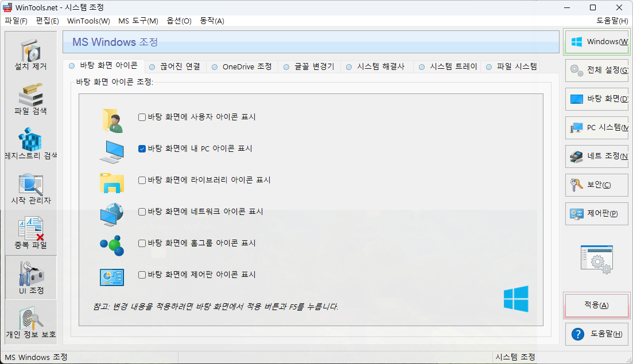This screenshot has width=633, height=364.
Task: Open 전체 설정(G) category
Action: coord(597,71)
